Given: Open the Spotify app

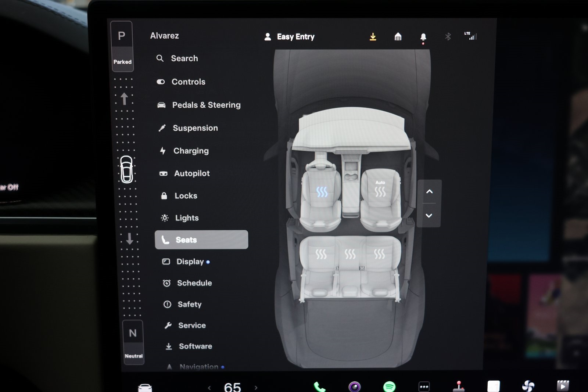Looking at the screenshot, I should pyautogui.click(x=389, y=386).
